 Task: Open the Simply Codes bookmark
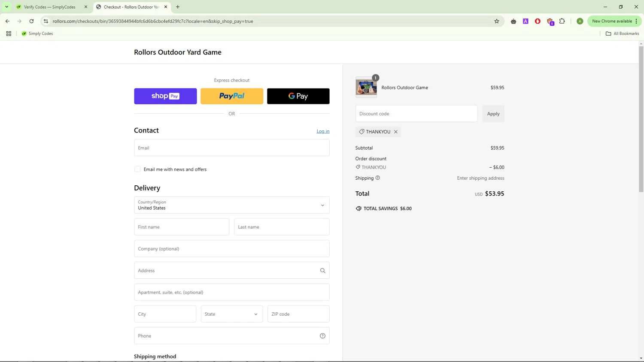point(37,33)
